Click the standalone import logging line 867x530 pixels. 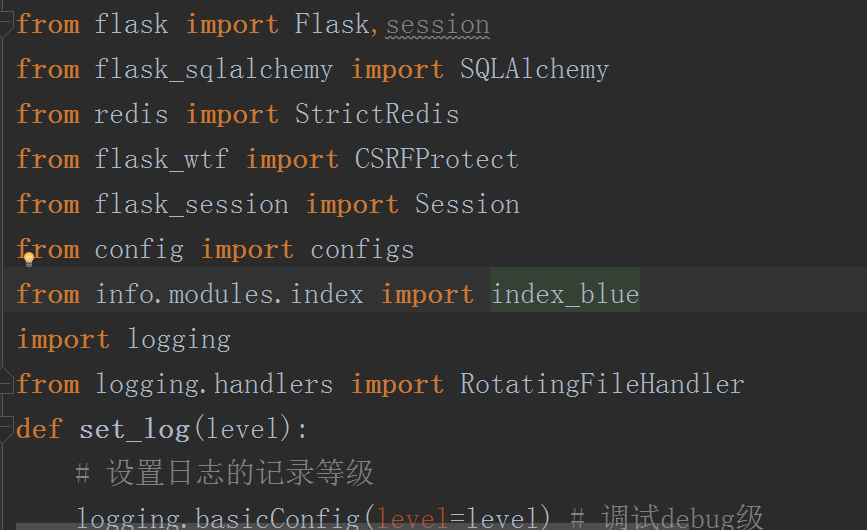124,339
